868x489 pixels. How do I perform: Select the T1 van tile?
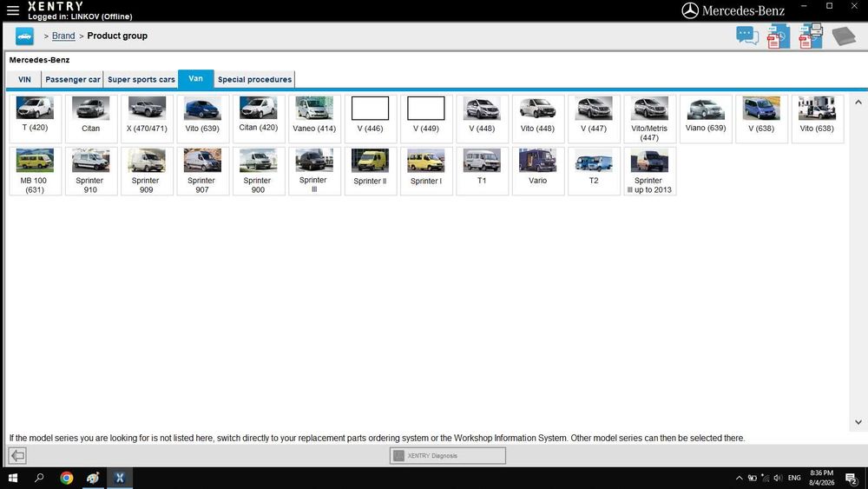[x=482, y=171]
